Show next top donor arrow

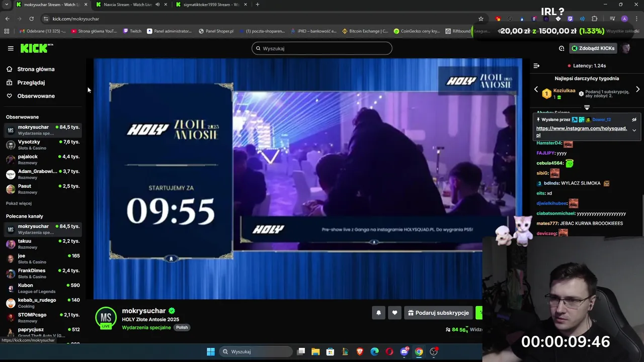tap(637, 89)
